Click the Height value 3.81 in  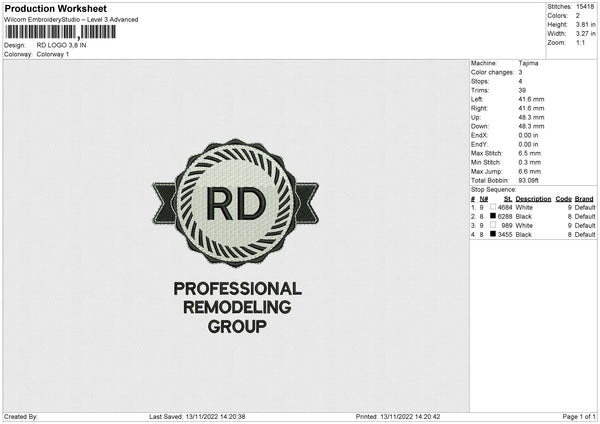[585, 24]
